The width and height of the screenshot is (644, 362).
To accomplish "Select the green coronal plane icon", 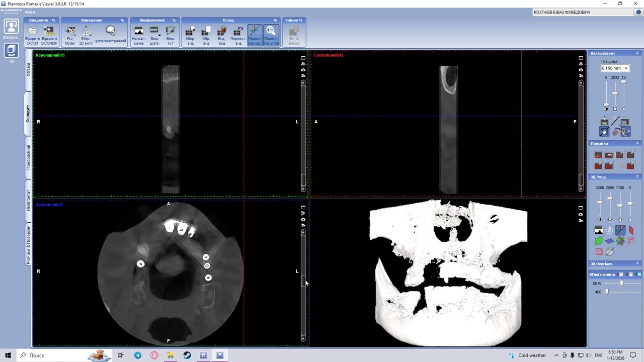I will pyautogui.click(x=599, y=241).
